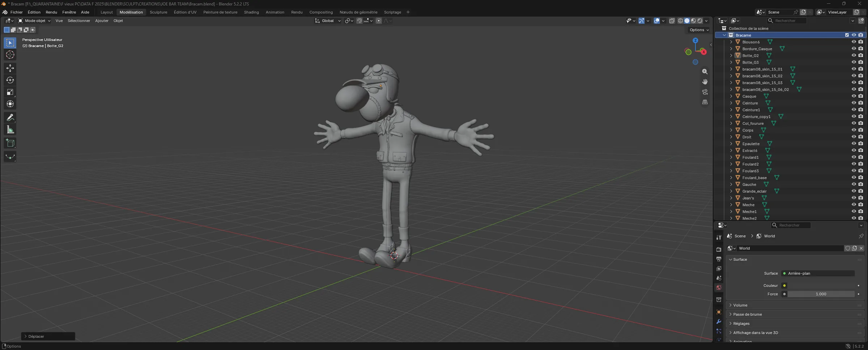Adjust the Force value slider
Image resolution: width=868 pixels, height=350 pixels.
click(x=821, y=294)
